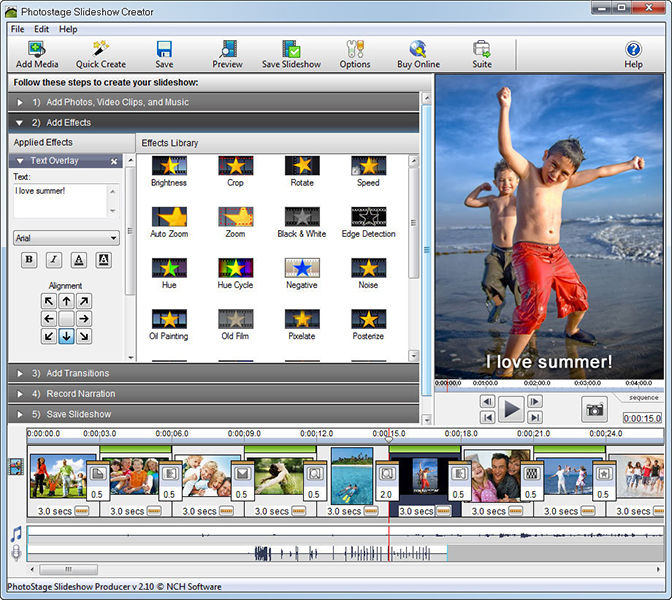Toggle italic text formatting
Image resolution: width=672 pixels, height=600 pixels.
tap(54, 260)
